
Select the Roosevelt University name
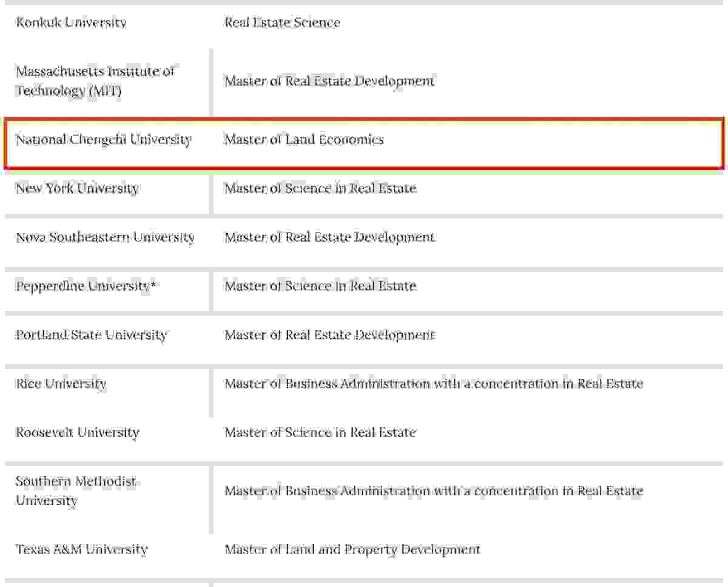coord(77,432)
